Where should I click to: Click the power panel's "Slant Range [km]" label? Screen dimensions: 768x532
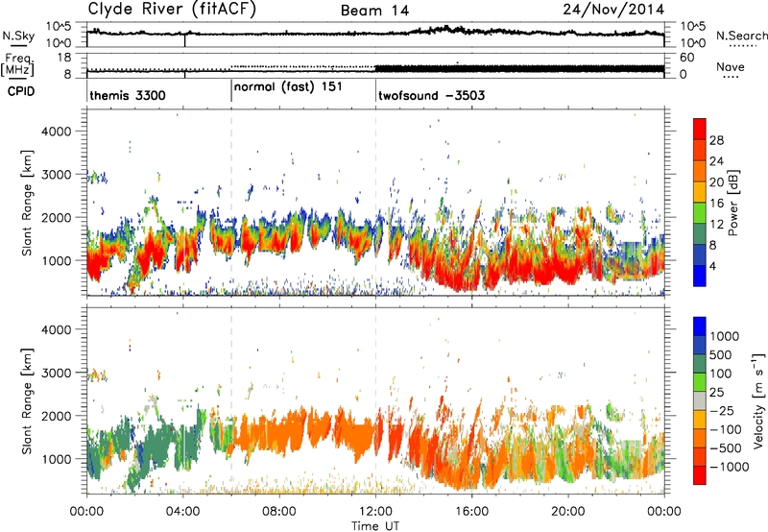[27, 203]
